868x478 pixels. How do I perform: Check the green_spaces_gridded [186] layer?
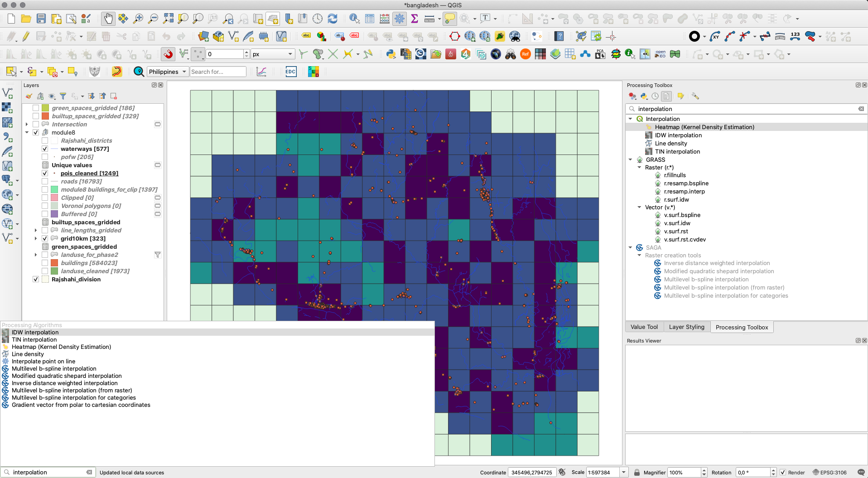[x=36, y=108]
